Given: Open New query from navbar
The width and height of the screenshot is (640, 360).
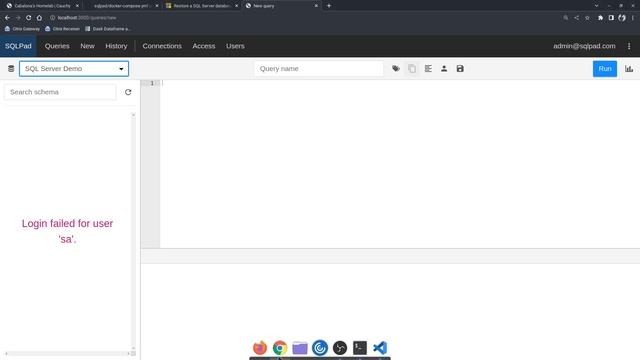Looking at the screenshot, I should pyautogui.click(x=87, y=46).
